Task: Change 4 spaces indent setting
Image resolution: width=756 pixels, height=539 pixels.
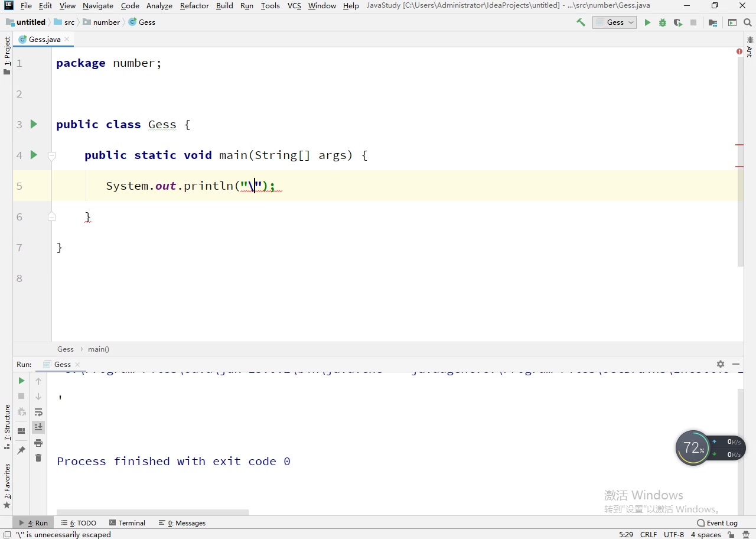Action: tap(706, 534)
